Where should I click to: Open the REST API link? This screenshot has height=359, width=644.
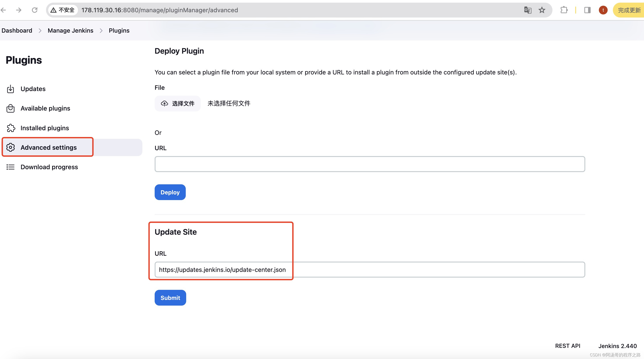tap(568, 346)
